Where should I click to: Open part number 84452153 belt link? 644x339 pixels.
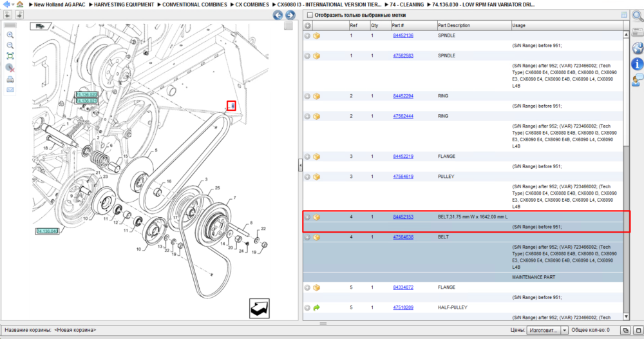pyautogui.click(x=403, y=217)
